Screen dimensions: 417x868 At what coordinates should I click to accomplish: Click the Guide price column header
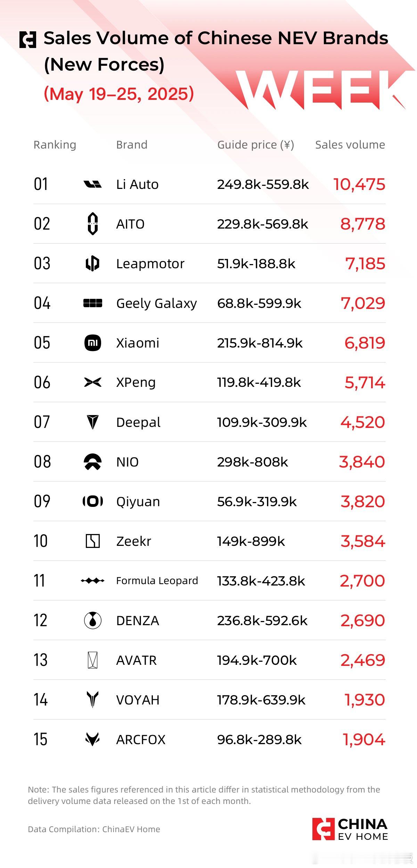[256, 145]
